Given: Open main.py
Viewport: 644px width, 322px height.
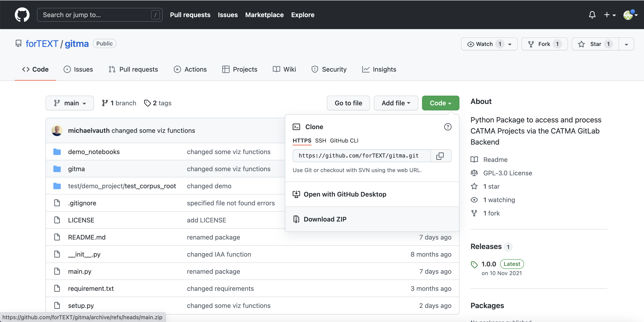Looking at the screenshot, I should (79, 271).
